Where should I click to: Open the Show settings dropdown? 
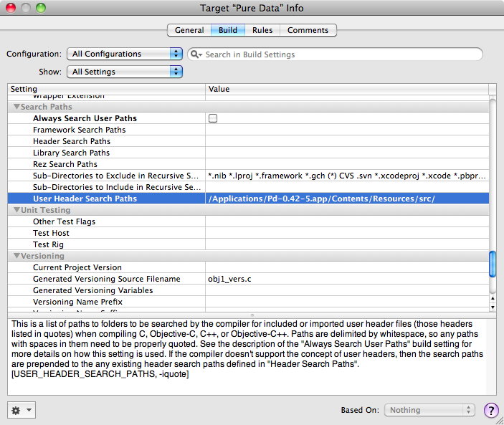[125, 72]
